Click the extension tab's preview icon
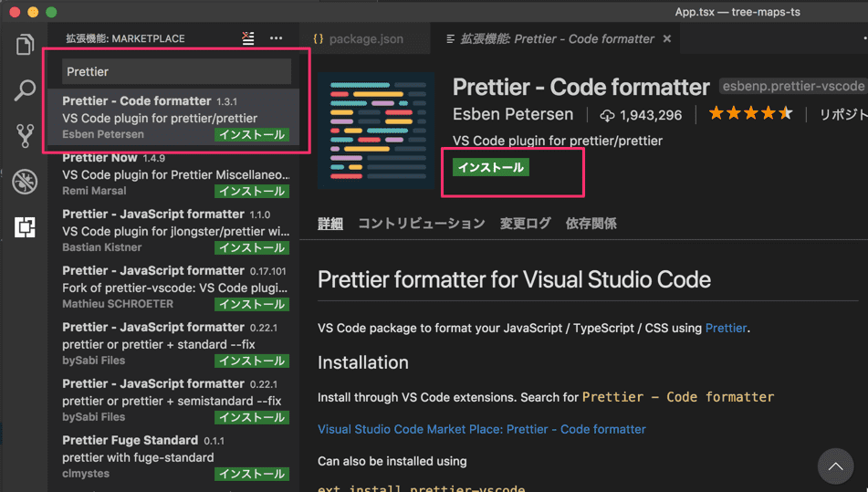This screenshot has height=492, width=868. tap(451, 38)
